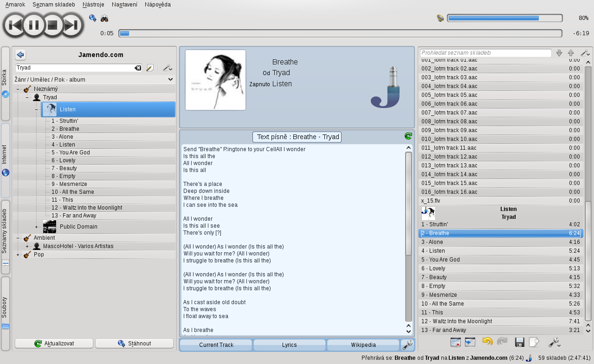Switch to the Internet sidebar tab
594x364 pixels.
point(5,160)
